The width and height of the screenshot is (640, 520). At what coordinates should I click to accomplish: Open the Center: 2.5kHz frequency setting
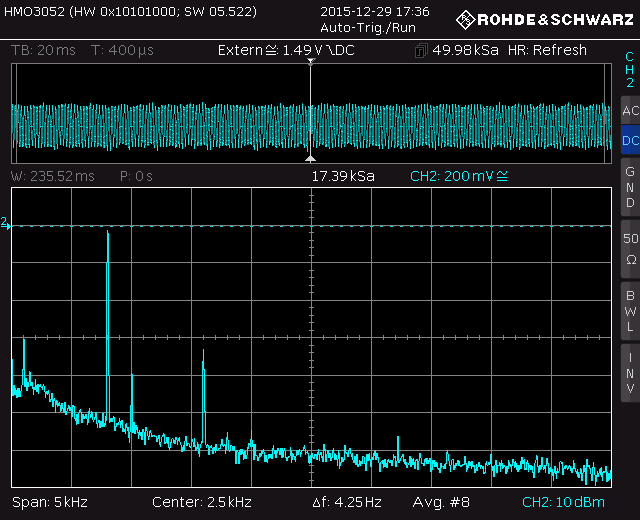coord(201,502)
